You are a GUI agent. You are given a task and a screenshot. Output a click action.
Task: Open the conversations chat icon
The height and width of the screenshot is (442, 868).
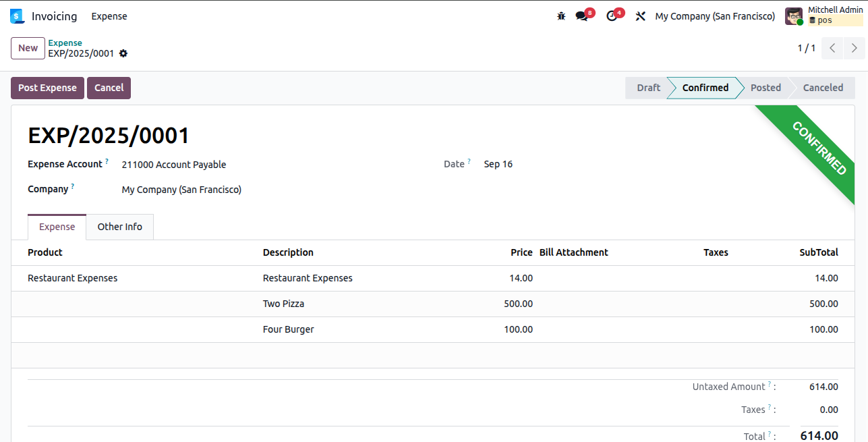(x=581, y=16)
